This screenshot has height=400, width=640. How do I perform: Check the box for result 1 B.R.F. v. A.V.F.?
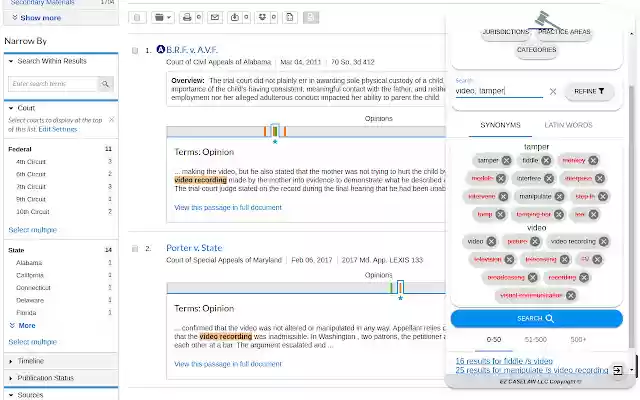coord(135,50)
